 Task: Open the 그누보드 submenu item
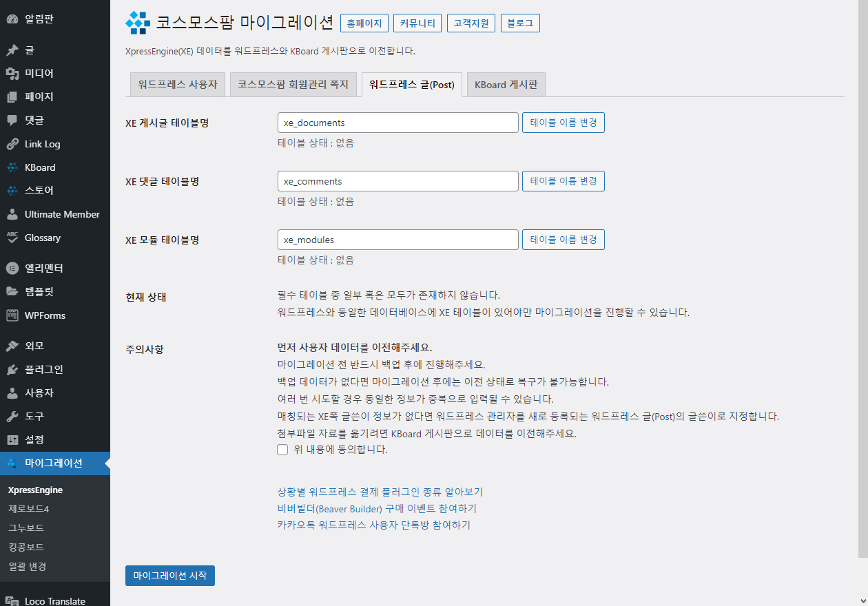point(26,528)
